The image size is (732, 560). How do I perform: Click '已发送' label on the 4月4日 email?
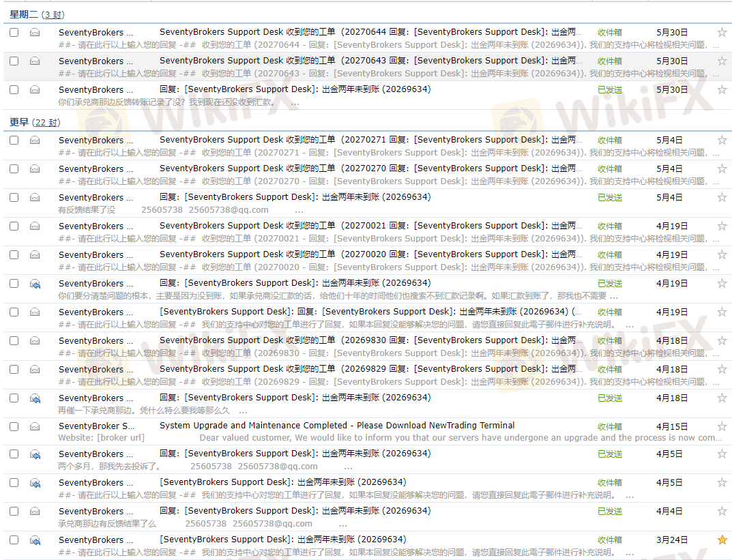click(610, 511)
